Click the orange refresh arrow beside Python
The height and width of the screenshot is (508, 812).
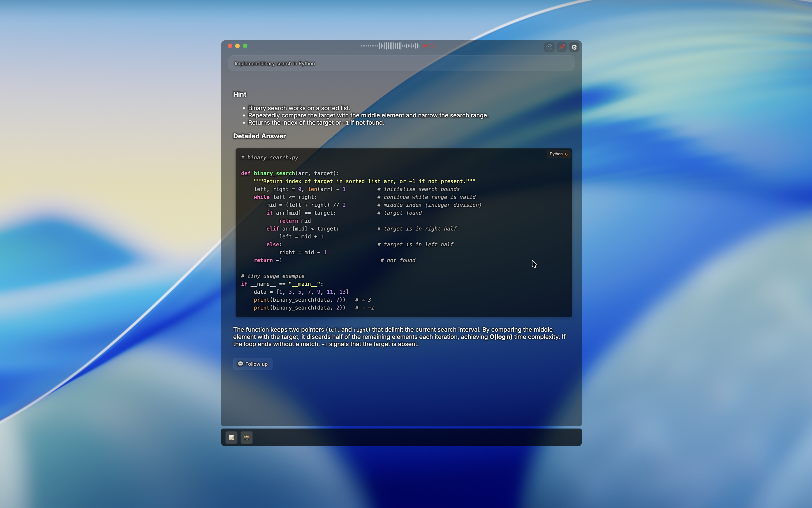(566, 154)
